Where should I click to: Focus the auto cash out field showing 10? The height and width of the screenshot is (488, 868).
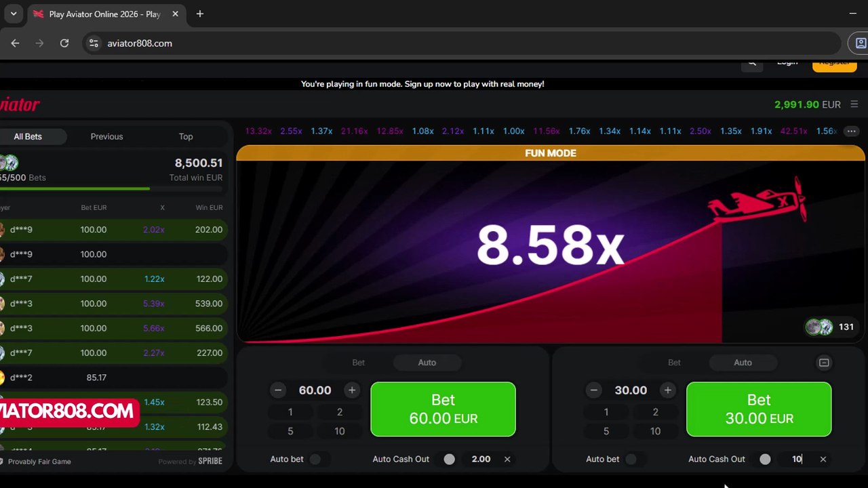pos(797,459)
